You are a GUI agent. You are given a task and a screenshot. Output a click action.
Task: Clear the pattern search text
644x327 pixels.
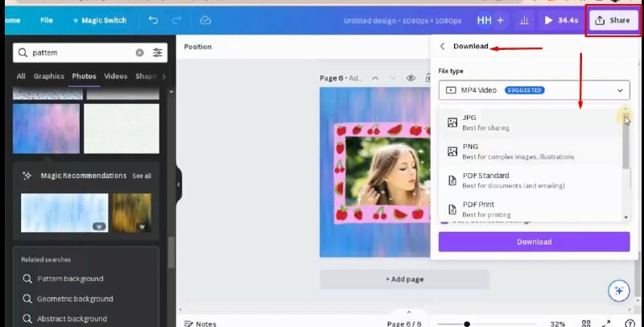[x=139, y=52]
